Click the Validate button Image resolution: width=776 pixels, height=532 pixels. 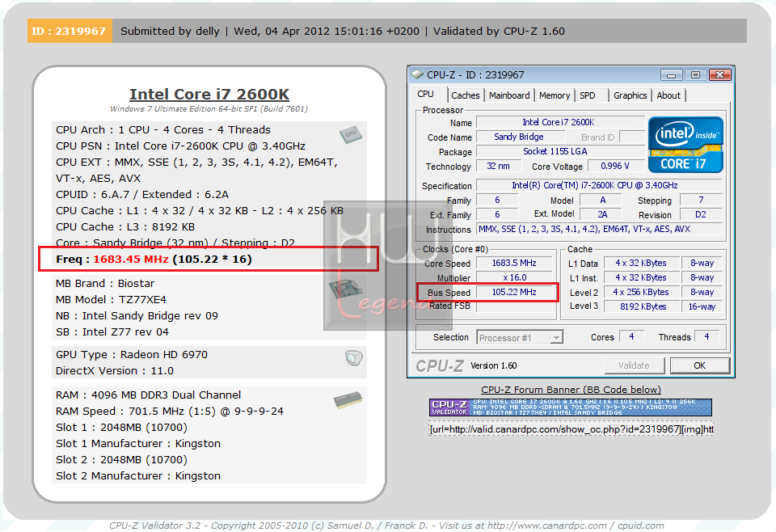(634, 365)
